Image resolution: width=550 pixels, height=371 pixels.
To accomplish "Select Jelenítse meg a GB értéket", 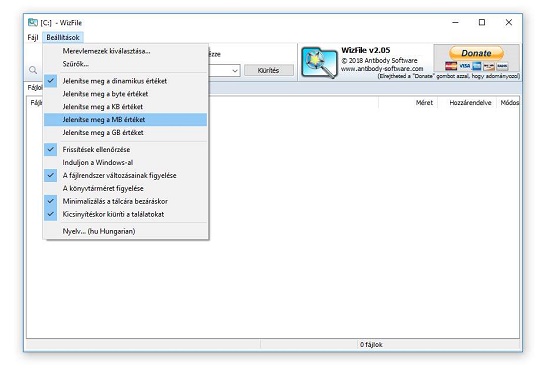I will [126, 133].
